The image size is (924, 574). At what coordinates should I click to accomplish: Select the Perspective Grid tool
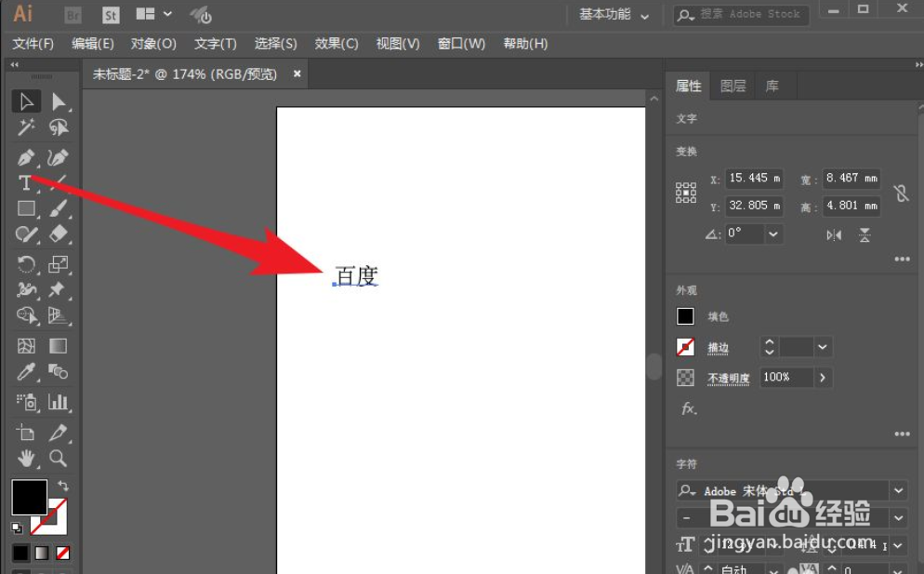click(x=58, y=315)
